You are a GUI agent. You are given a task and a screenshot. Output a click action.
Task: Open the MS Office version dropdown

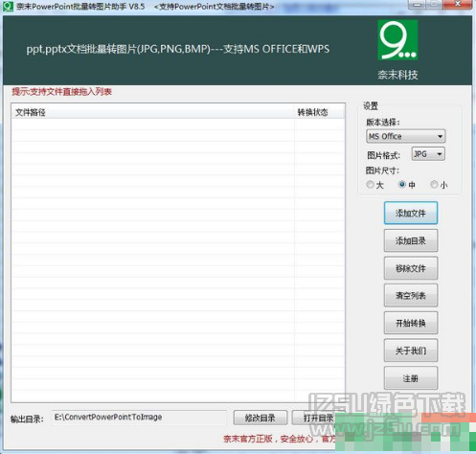click(x=405, y=136)
